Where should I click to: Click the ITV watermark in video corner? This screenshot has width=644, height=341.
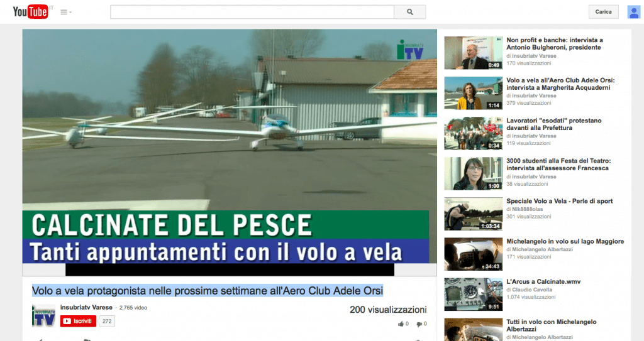click(409, 50)
